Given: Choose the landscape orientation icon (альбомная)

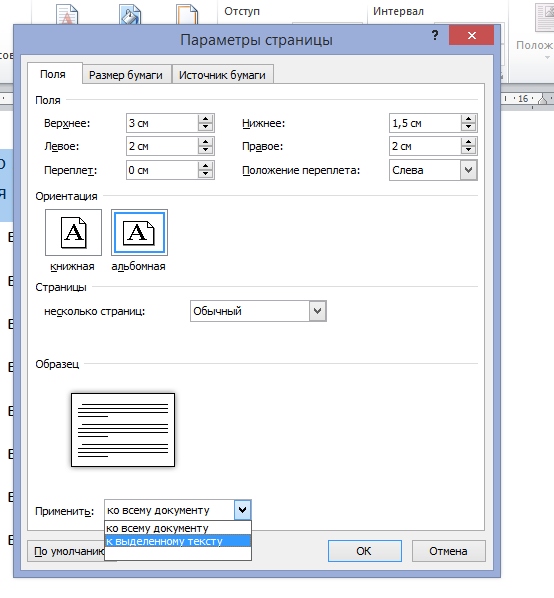Looking at the screenshot, I should click(139, 232).
